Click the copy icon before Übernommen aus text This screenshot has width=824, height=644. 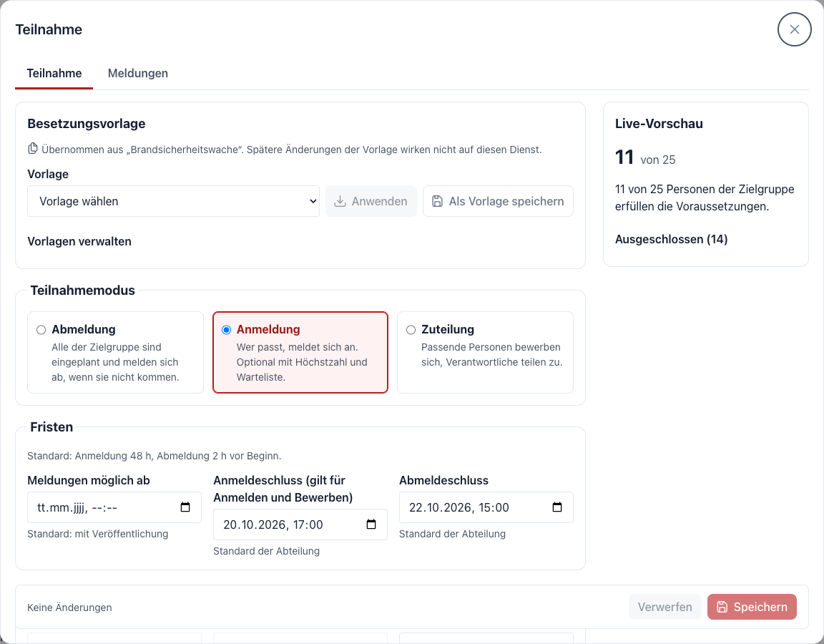(x=33, y=149)
